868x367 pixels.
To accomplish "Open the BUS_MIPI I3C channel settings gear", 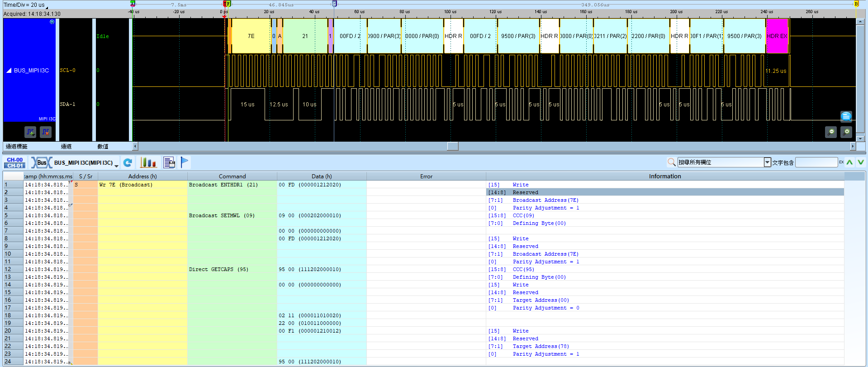I will pyautogui.click(x=52, y=22).
